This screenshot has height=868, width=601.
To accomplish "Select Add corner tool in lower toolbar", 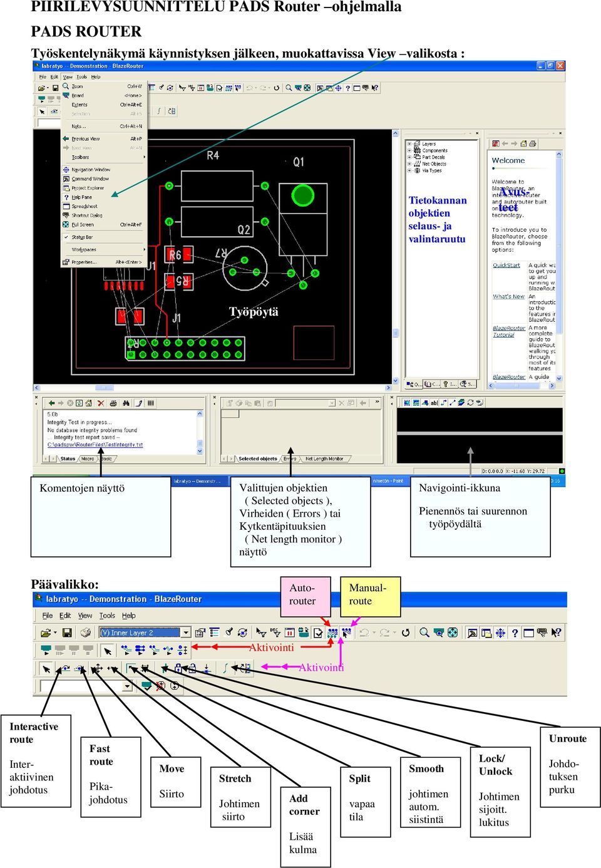I will tap(131, 669).
